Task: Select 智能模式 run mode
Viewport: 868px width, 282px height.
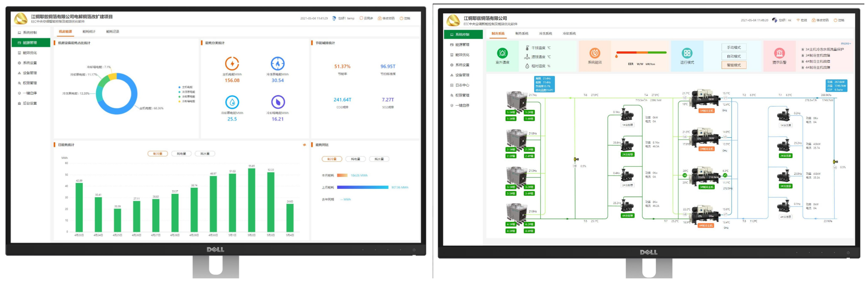Action: [x=734, y=65]
